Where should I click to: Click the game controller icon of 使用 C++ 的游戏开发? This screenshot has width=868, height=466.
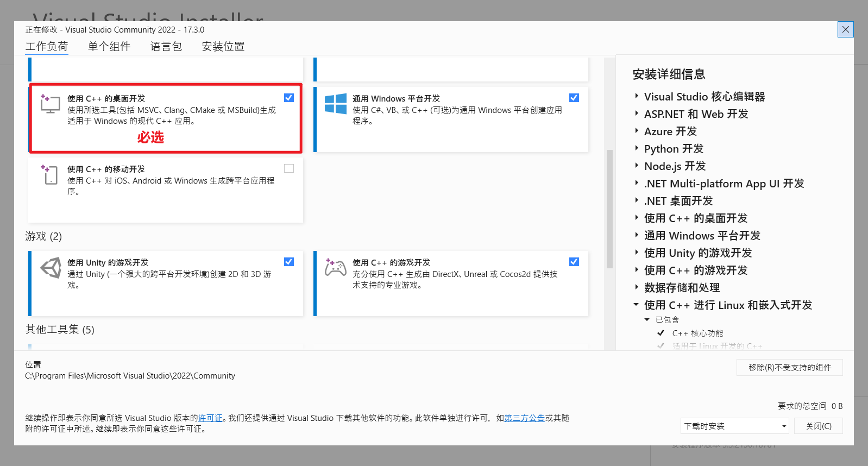[335, 267]
